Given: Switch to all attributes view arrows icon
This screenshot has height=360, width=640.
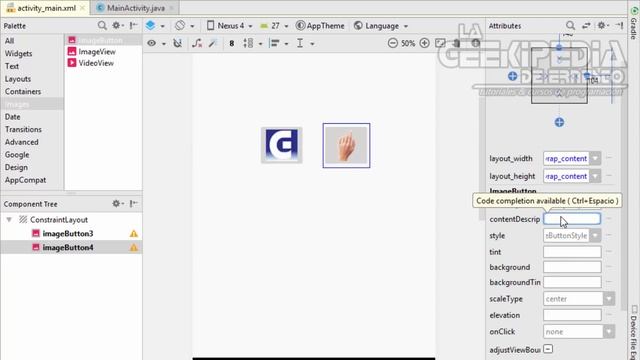Looking at the screenshot, I should pos(586,26).
